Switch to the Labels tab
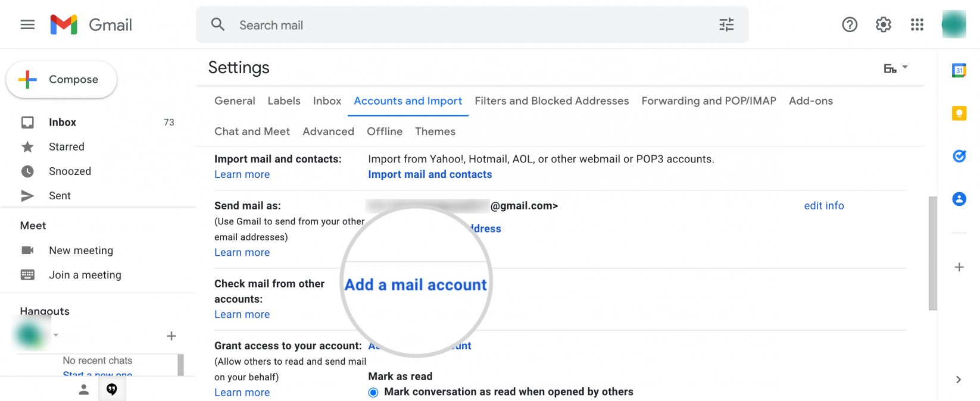The height and width of the screenshot is (401, 980). [284, 101]
